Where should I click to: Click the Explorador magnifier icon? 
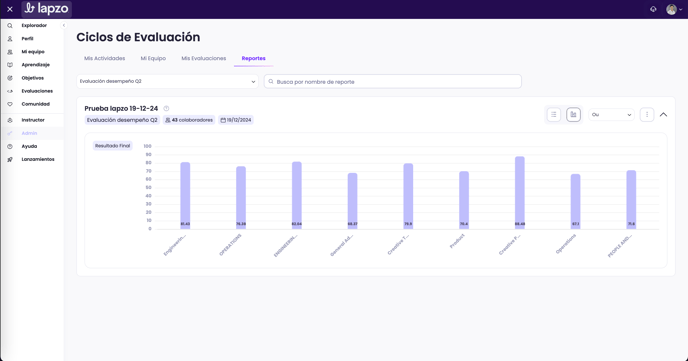click(10, 25)
